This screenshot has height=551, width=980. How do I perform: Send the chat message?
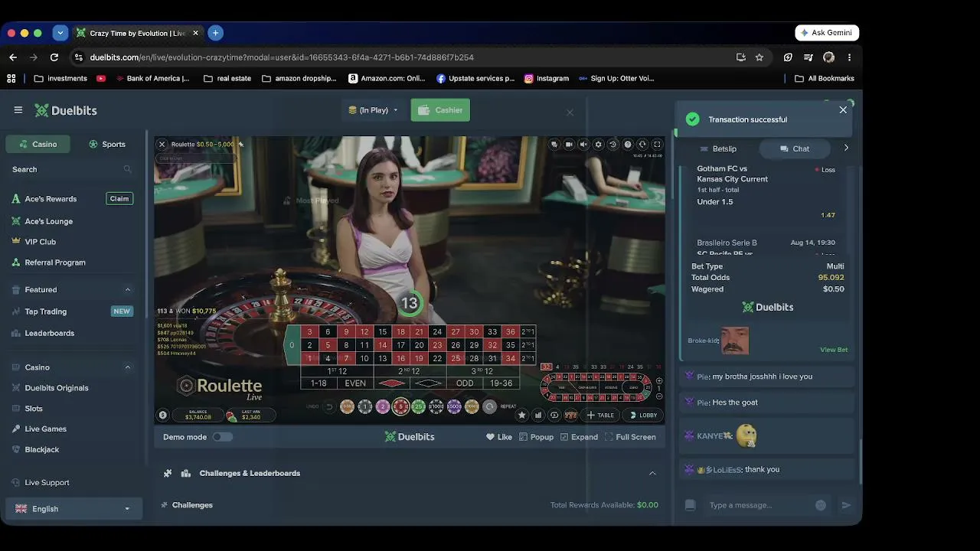846,505
